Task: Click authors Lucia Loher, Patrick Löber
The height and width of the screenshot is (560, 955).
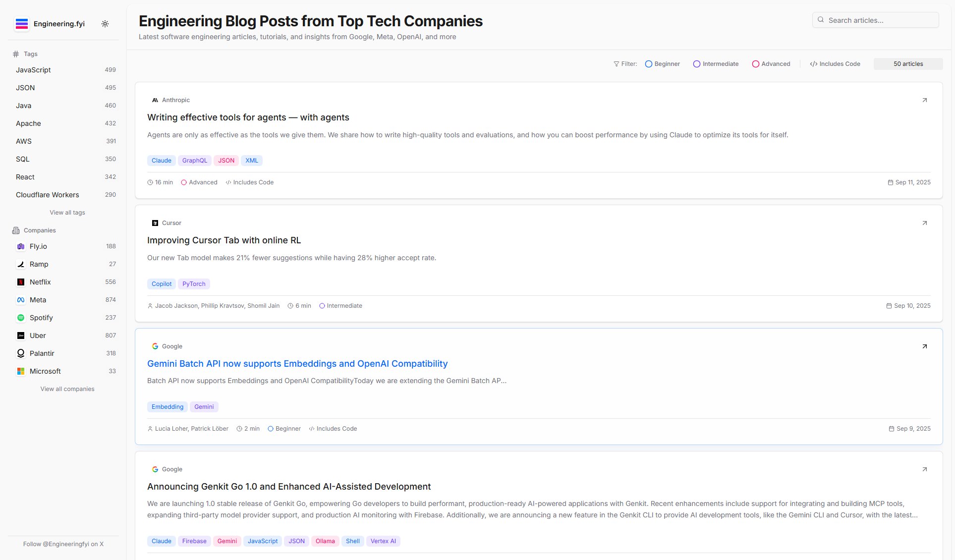Action: [192, 429]
